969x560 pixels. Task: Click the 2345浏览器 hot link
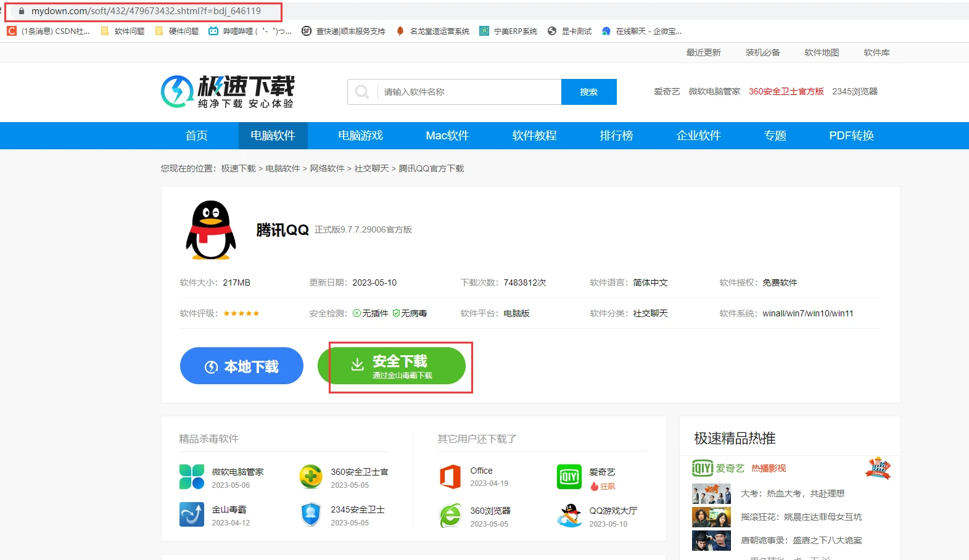(855, 91)
